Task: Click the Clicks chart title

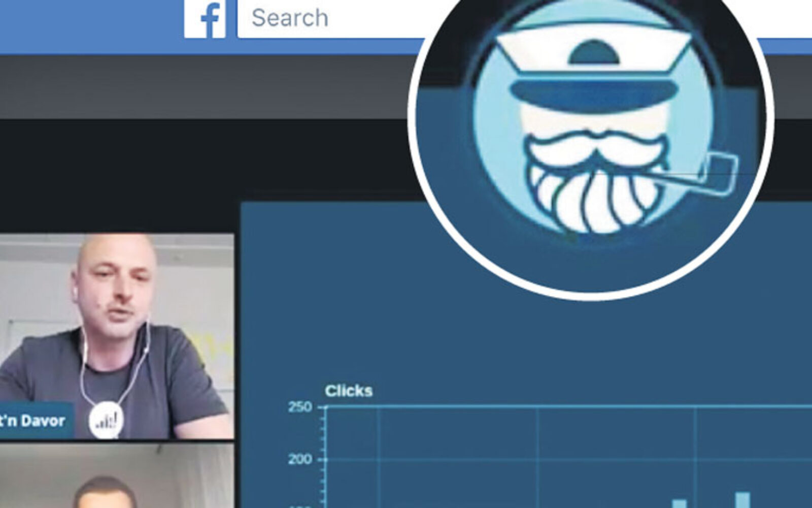Action: click(x=349, y=391)
